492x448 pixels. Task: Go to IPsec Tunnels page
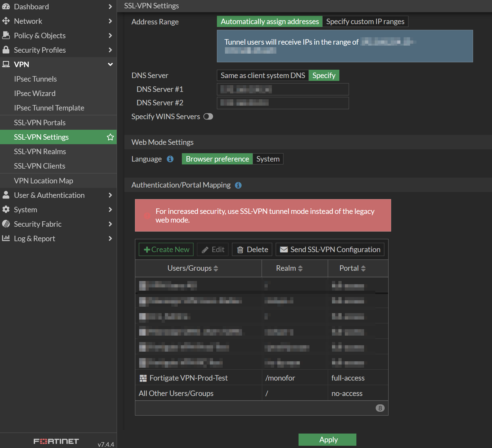[35, 79]
